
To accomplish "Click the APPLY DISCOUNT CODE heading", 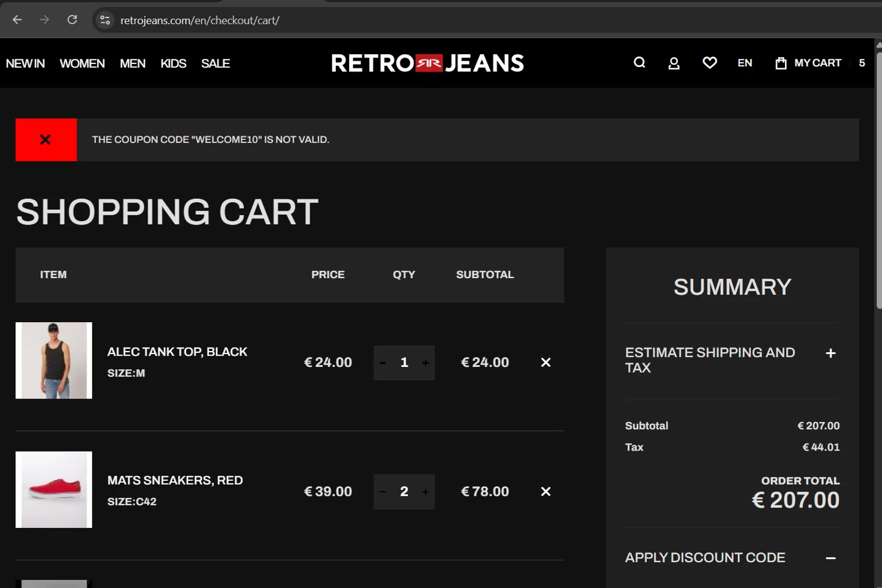I will pyautogui.click(x=705, y=558).
